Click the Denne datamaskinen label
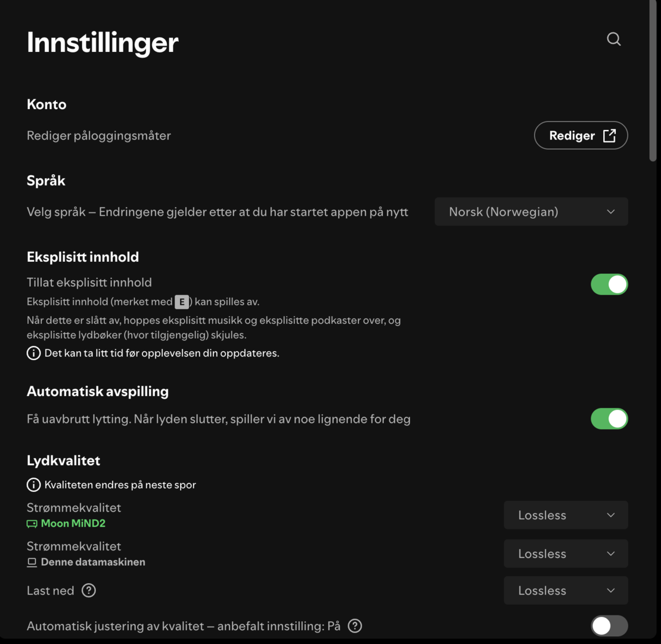This screenshot has width=661, height=644. click(93, 562)
